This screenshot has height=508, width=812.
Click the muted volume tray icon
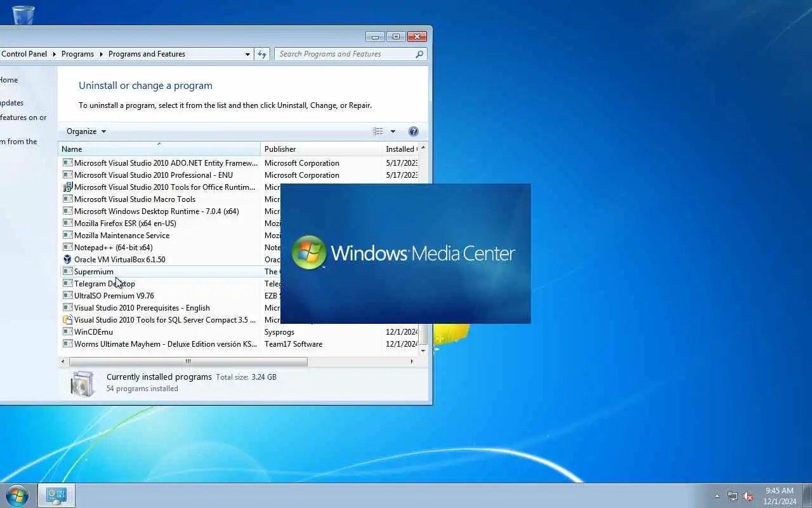point(749,497)
